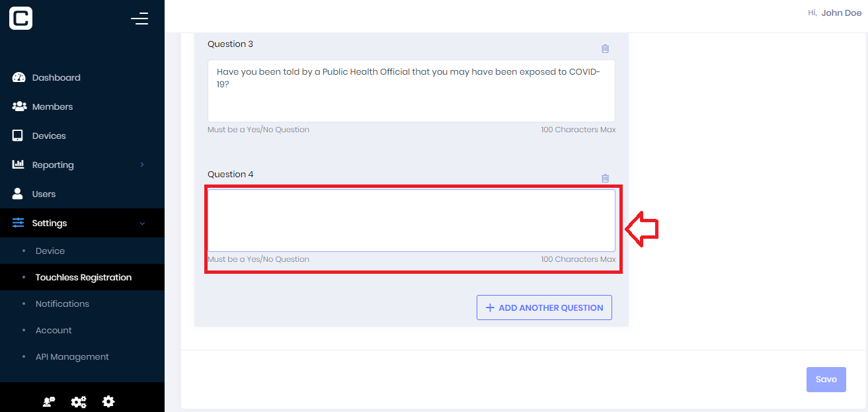
Task: Collapse the Settings submenu chevron
Action: 142,224
